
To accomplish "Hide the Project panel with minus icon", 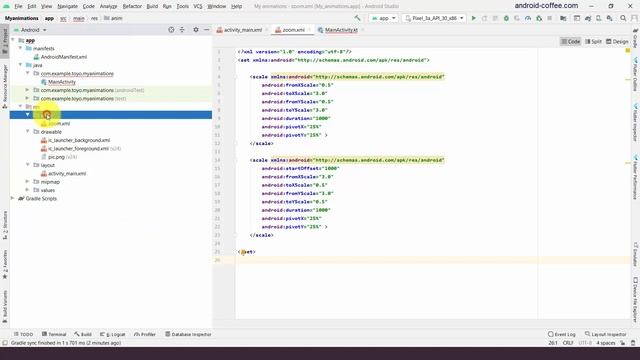I will (207, 30).
